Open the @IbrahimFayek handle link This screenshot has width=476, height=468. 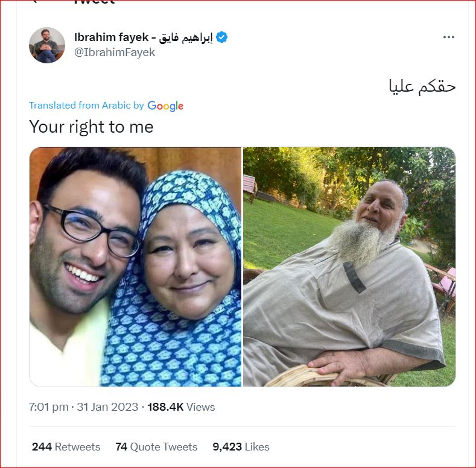point(115,52)
